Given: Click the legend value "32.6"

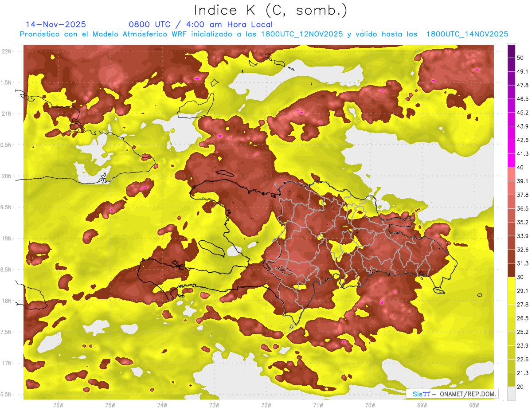Looking at the screenshot, I should 522,250.
